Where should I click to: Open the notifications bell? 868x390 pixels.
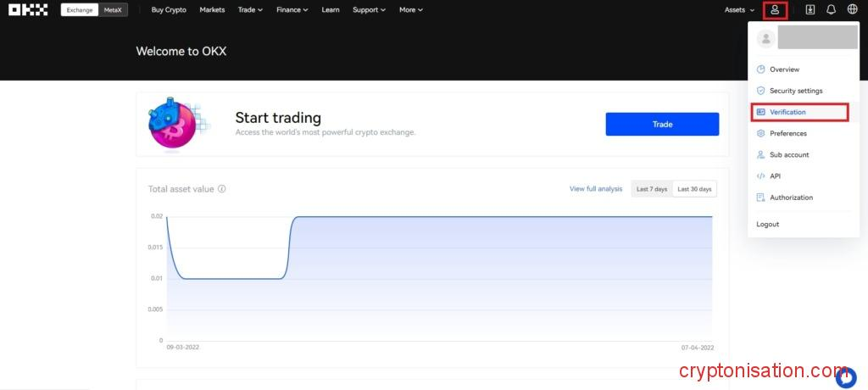(831, 10)
